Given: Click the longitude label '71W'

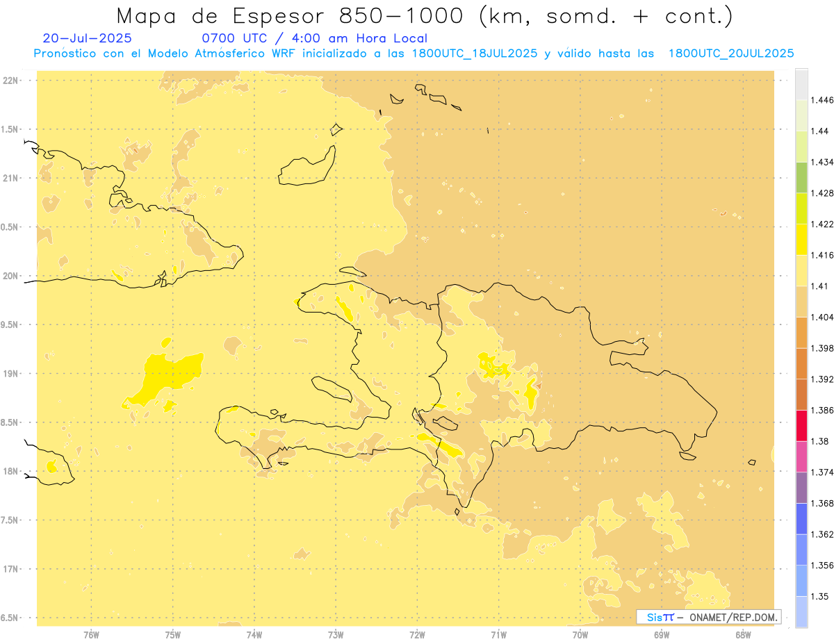Looking at the screenshot, I should point(498,634).
